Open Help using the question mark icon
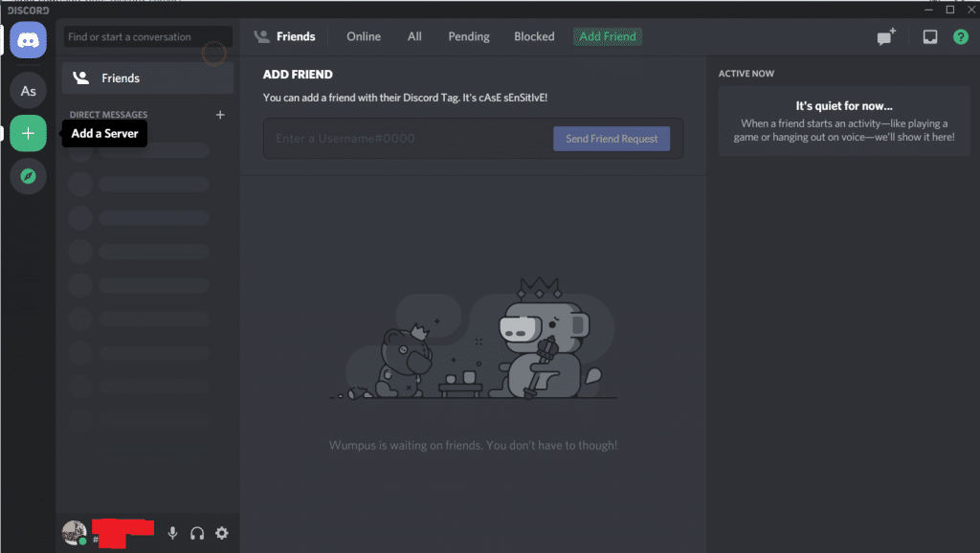The image size is (980, 553). pos(961,36)
